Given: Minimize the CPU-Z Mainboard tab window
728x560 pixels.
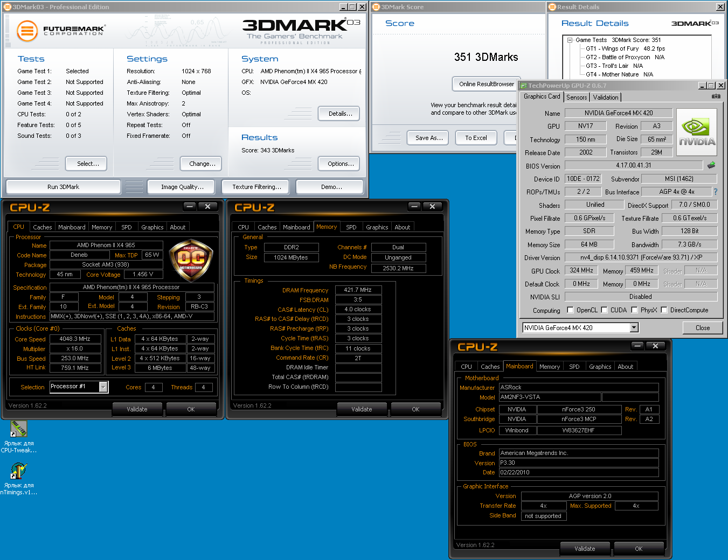Looking at the screenshot, I should pos(637,346).
